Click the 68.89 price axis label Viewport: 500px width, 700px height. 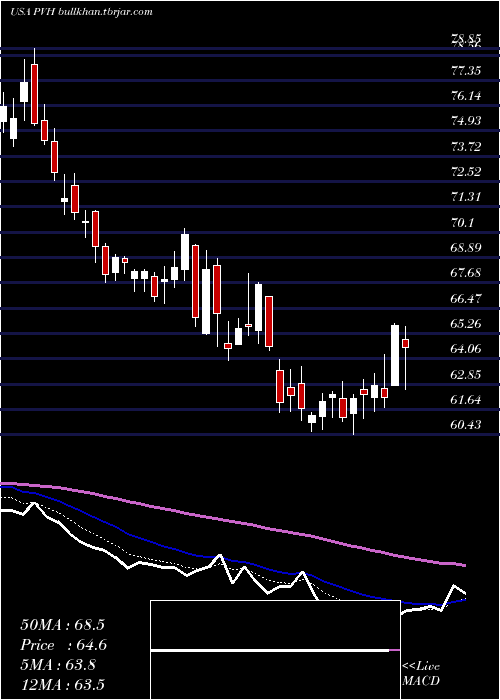467,247
